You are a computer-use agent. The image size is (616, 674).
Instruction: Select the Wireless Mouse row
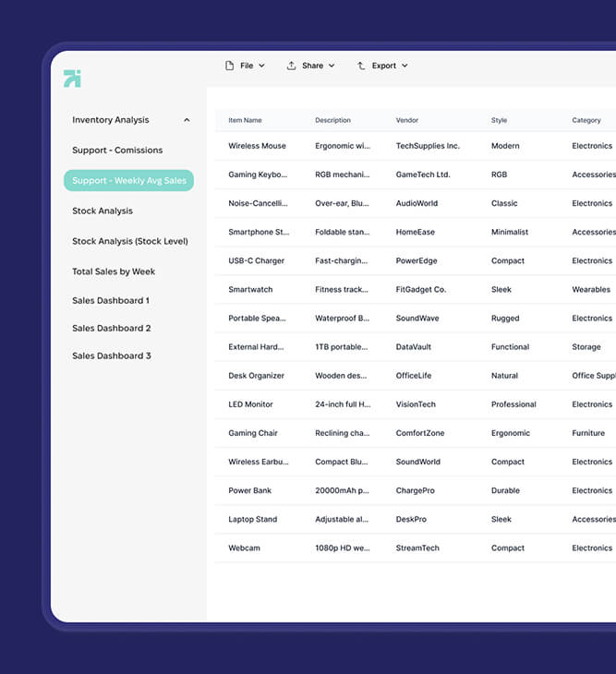click(x=257, y=146)
